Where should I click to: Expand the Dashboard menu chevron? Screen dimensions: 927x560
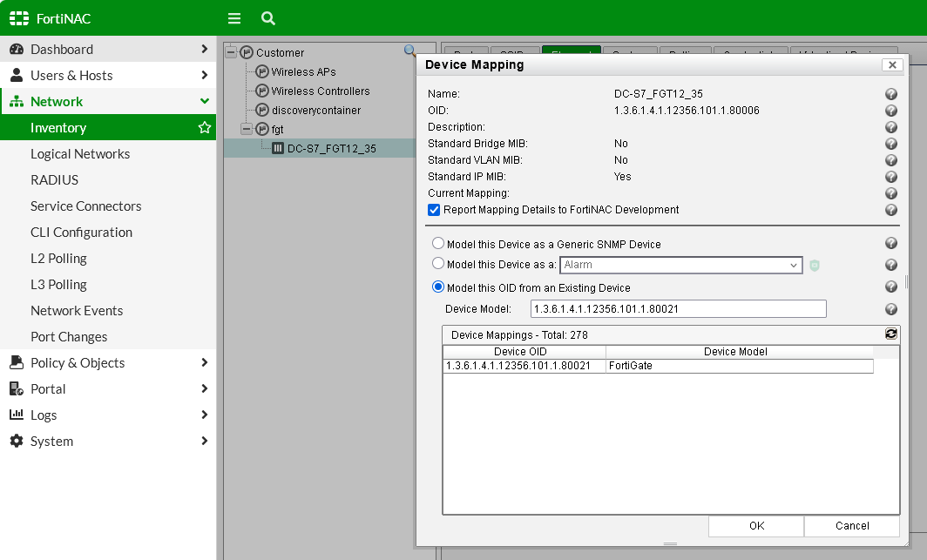tap(205, 49)
